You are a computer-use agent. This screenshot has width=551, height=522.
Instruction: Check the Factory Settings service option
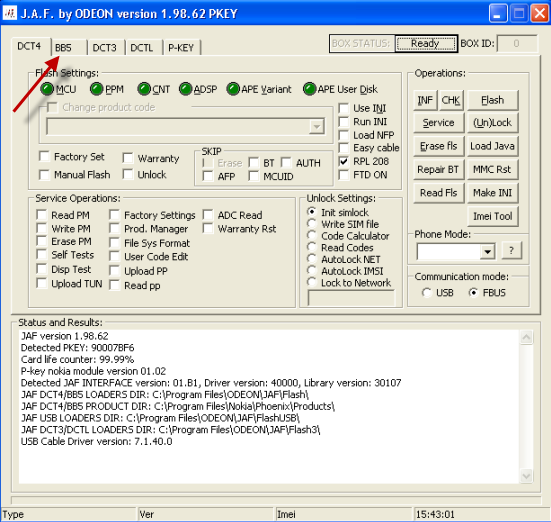coord(115,215)
